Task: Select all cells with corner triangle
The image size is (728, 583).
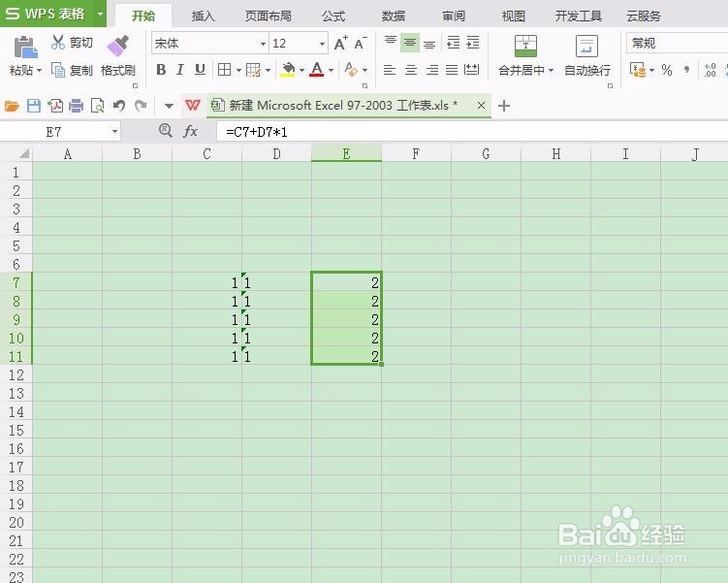Action: (22, 154)
